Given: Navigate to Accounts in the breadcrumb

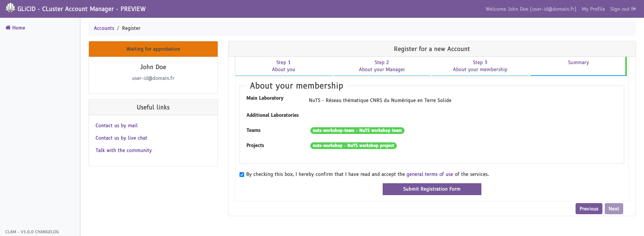Looking at the screenshot, I should tap(104, 28).
